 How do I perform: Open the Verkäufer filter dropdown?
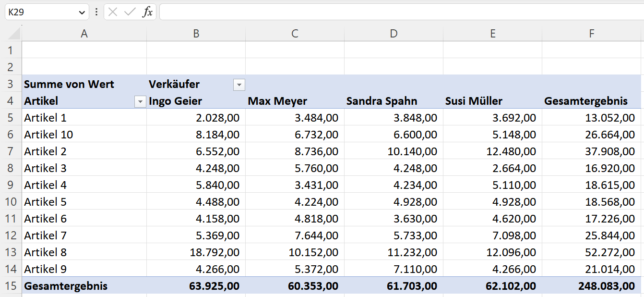coord(239,85)
